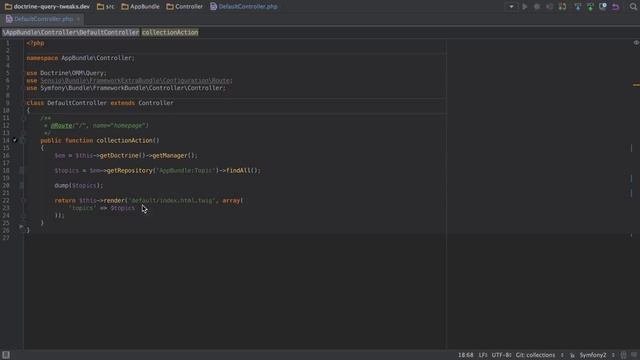Select the AppBundle breadcrumb folder
640x360 pixels.
tap(140, 7)
